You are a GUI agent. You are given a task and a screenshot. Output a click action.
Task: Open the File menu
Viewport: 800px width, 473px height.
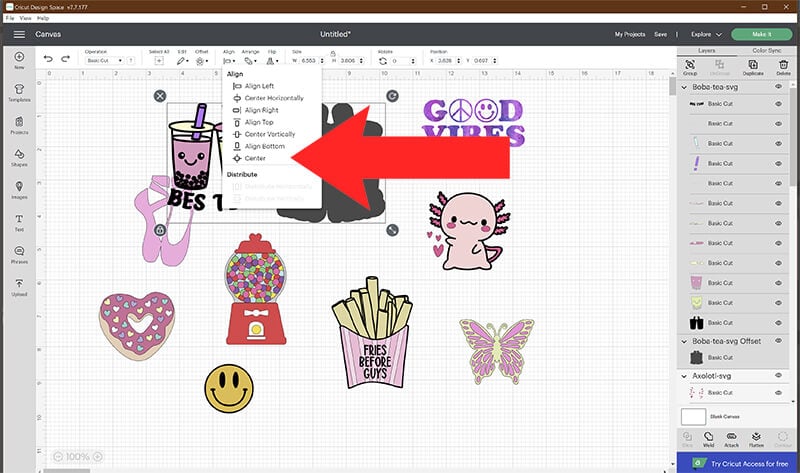(x=10, y=18)
